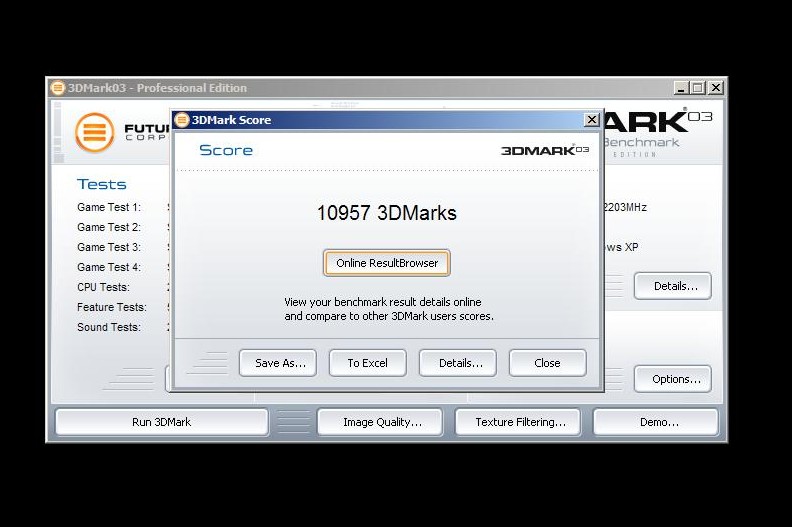Click the 3DMark03 main window title icon
The width and height of the screenshot is (792, 527).
click(x=58, y=88)
